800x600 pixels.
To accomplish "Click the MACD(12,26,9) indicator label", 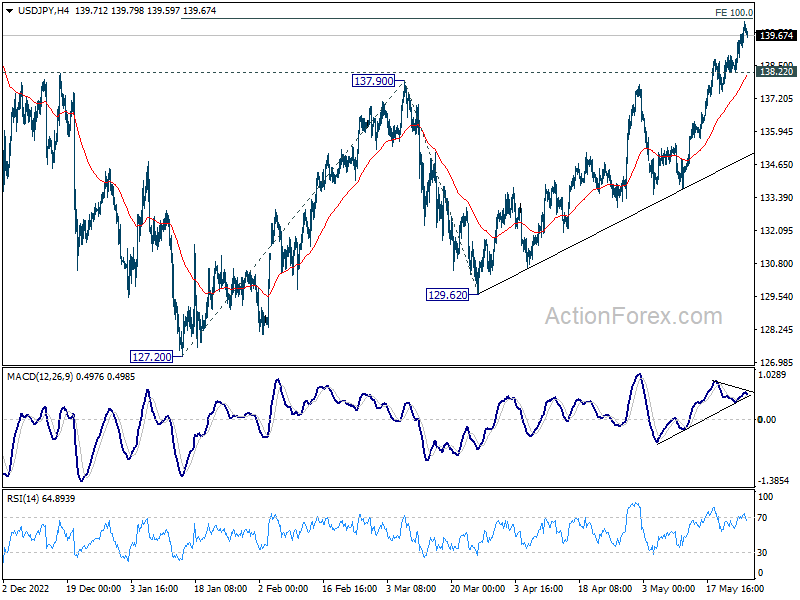I will (x=40, y=377).
